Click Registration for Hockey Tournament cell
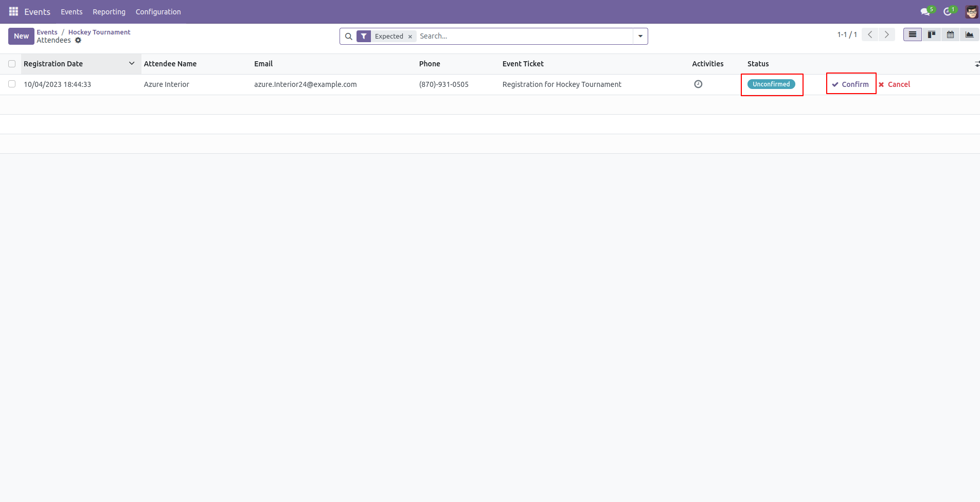 [562, 84]
